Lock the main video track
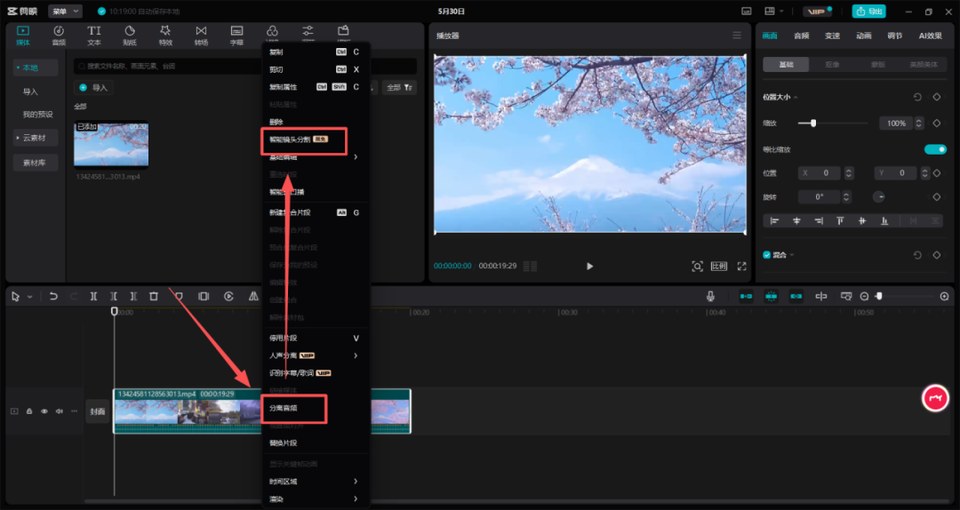Viewport: 960px width, 510px height. pyautogui.click(x=29, y=411)
